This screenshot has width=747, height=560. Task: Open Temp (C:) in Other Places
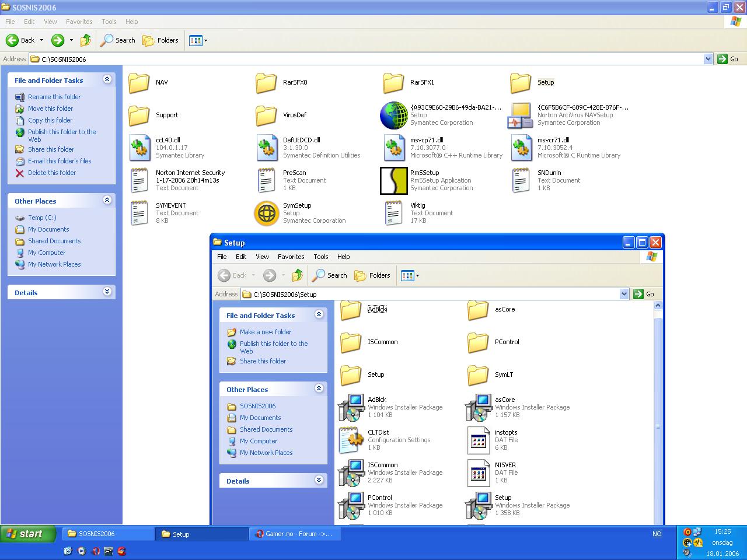click(x=42, y=218)
